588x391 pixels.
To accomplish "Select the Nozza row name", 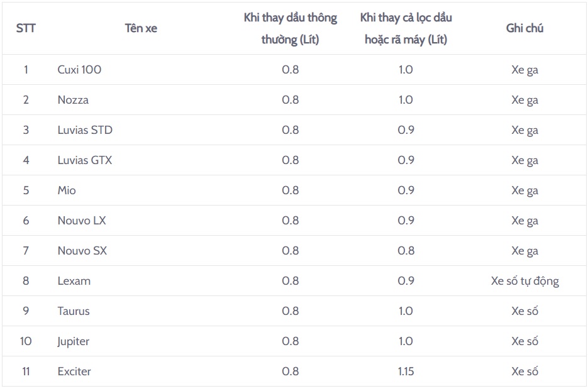I will (73, 100).
